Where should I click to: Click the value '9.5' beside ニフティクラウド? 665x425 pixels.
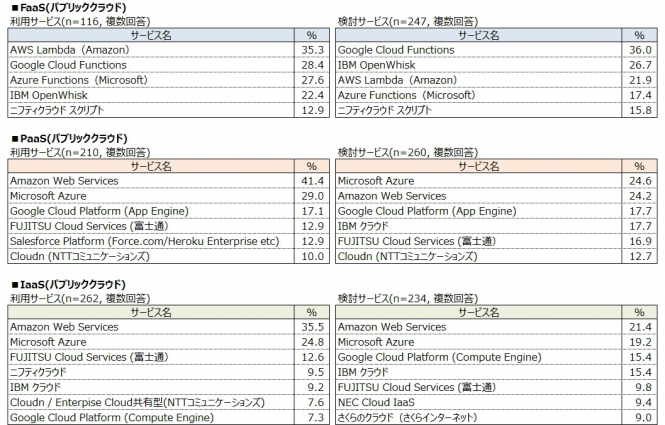coord(316,372)
